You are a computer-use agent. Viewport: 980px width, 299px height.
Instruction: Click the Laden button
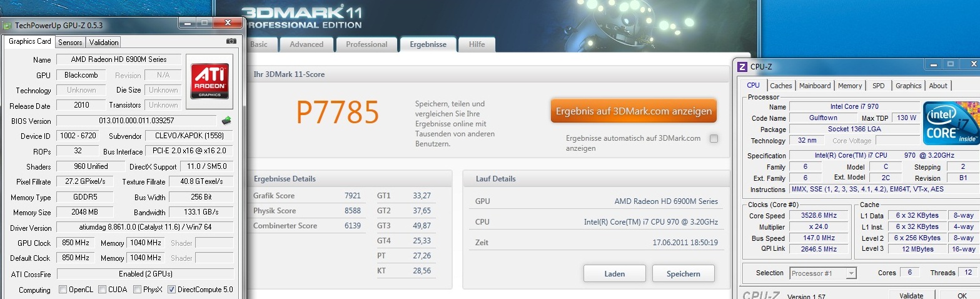[x=615, y=274]
